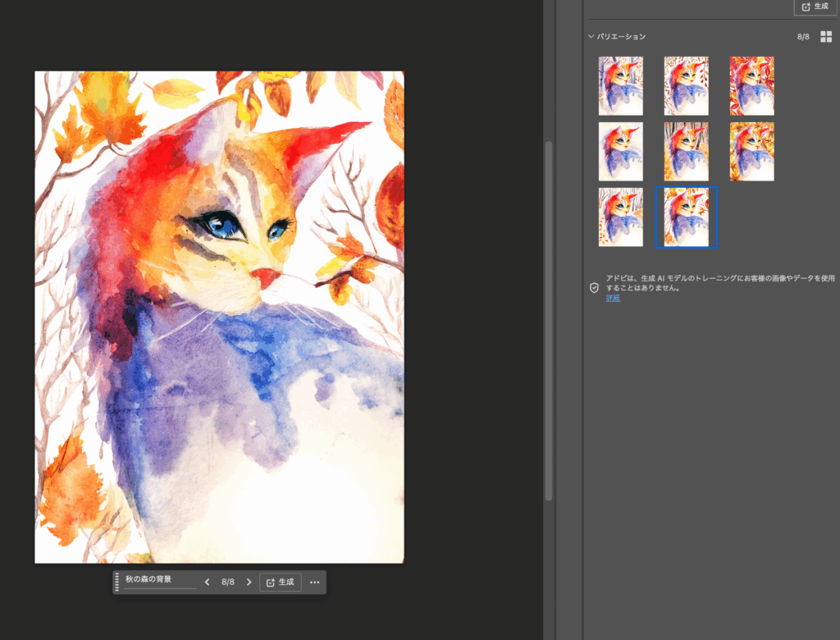Click the shield icon beside Adobe notice

594,287
